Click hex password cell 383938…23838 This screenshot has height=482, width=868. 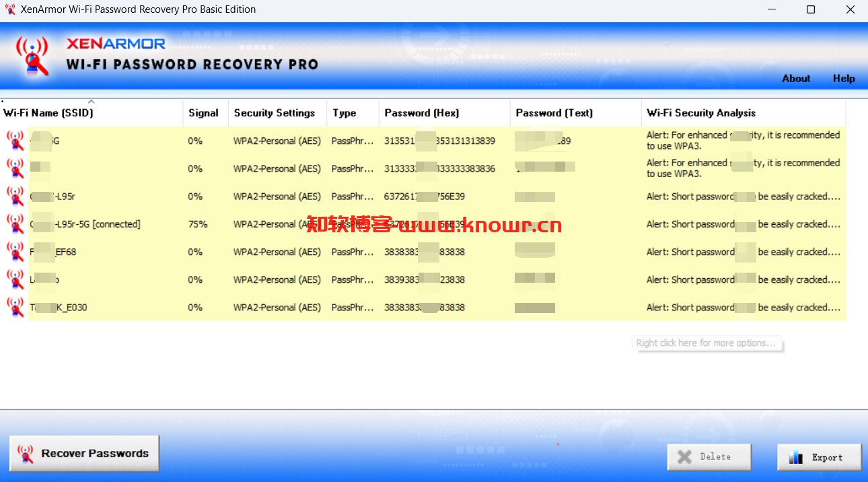[x=425, y=280]
